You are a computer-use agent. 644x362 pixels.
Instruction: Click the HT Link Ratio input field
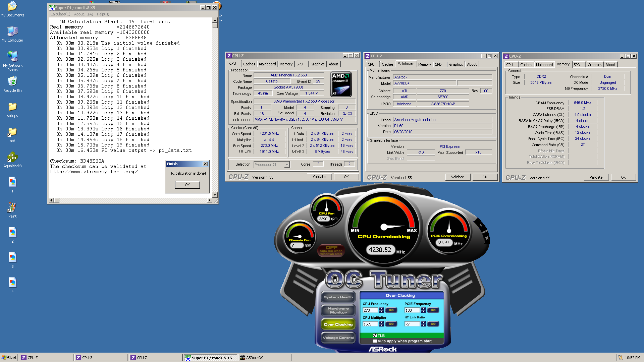pyautogui.click(x=412, y=324)
